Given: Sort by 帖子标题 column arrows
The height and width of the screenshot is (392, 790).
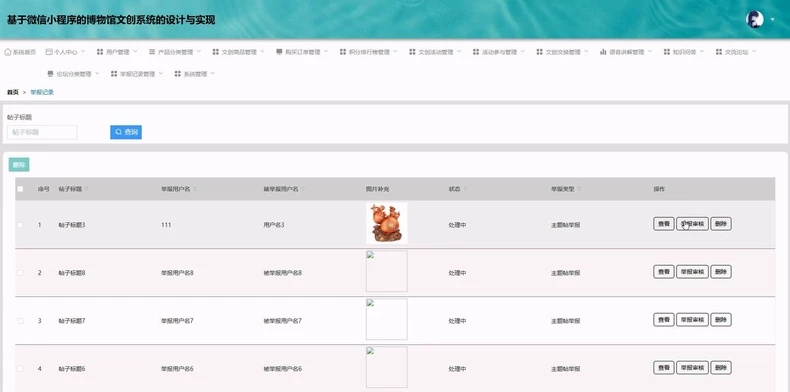Looking at the screenshot, I should click(x=86, y=189).
